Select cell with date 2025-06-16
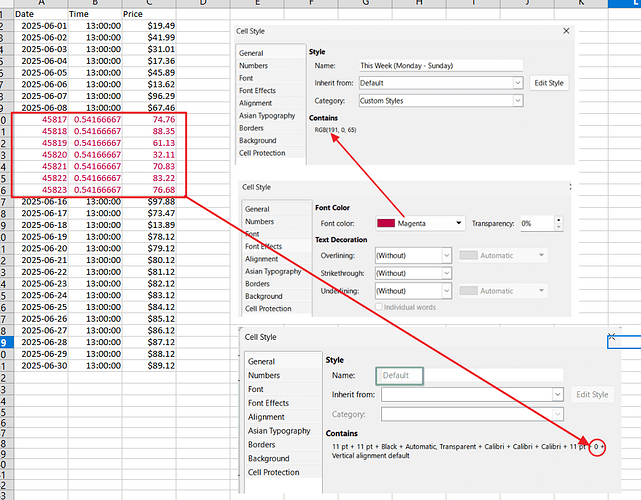The width and height of the screenshot is (641, 500). [41, 202]
